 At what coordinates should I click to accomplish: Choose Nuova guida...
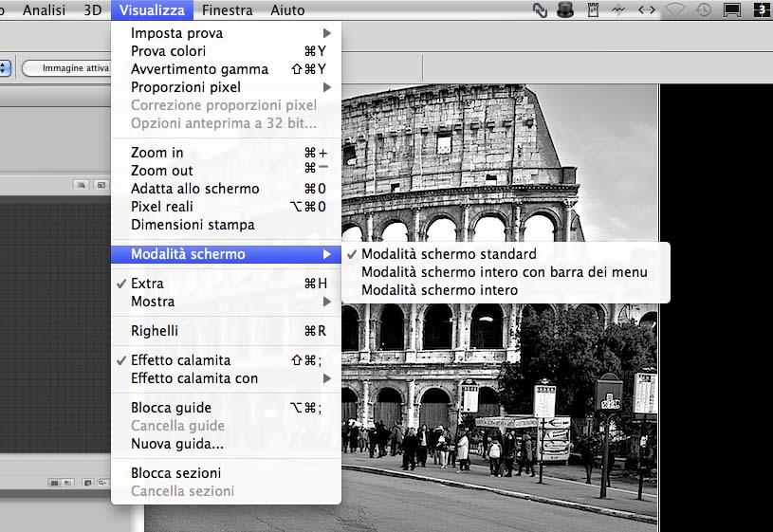click(x=227, y=444)
